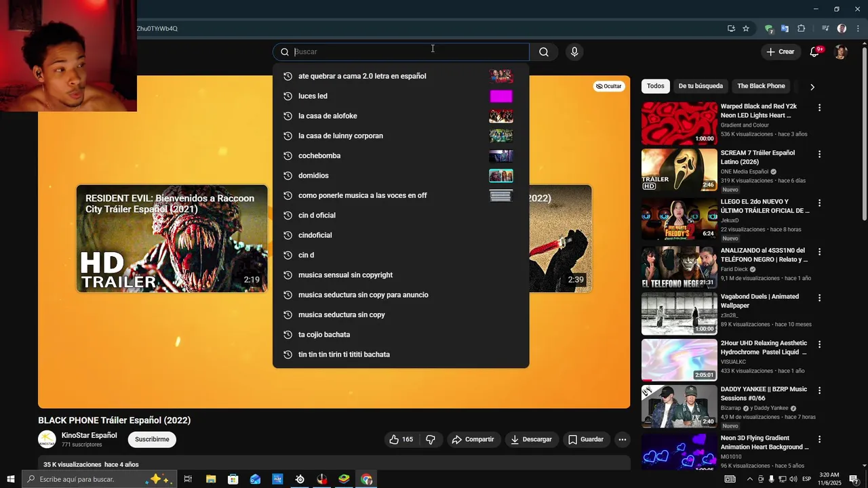Screen dimensions: 868x488
Task: Open options for 2Hour UHD Relaxing video
Action: coord(819,344)
